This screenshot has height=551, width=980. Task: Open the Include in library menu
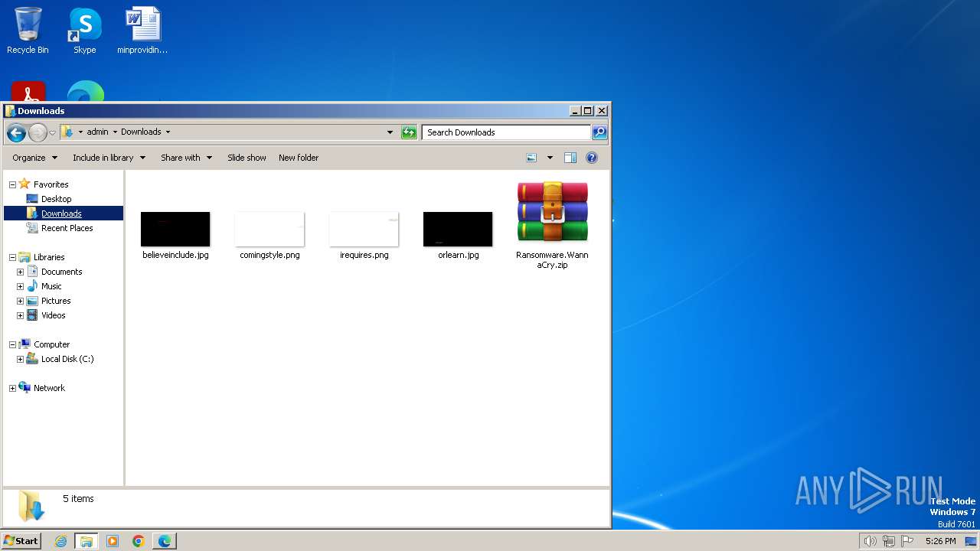point(109,158)
